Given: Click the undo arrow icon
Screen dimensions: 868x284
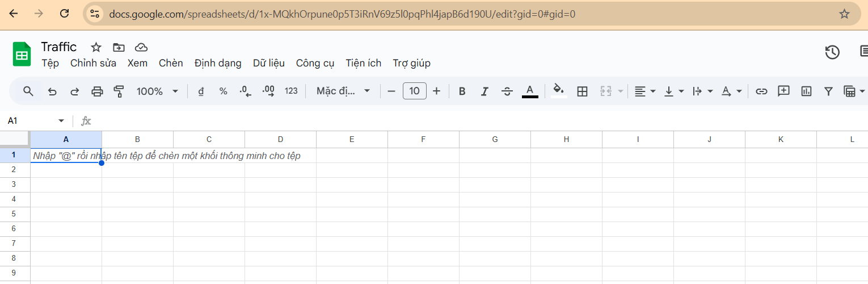Looking at the screenshot, I should click(x=52, y=91).
